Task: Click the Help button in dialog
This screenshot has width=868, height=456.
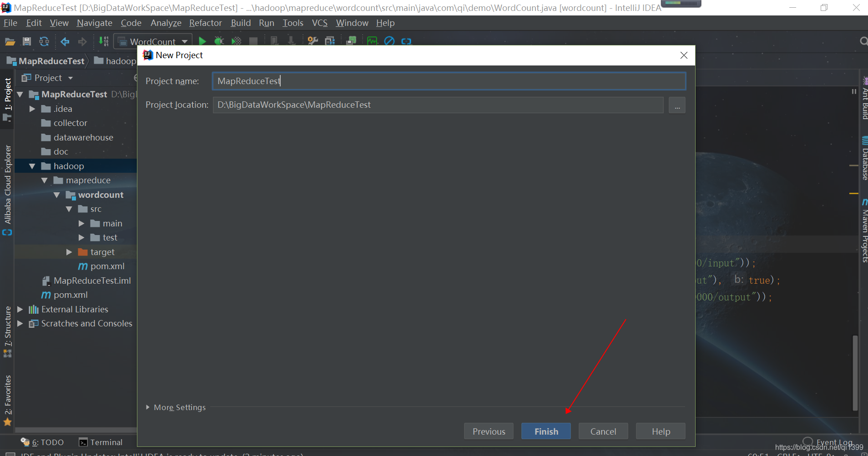Action: [661, 431]
